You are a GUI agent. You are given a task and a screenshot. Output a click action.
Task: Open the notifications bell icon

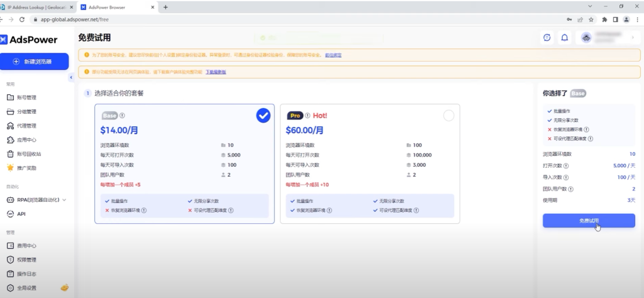(x=565, y=38)
